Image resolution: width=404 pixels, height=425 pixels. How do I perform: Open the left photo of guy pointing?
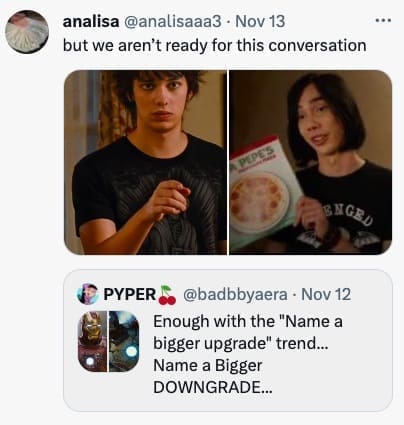145,162
